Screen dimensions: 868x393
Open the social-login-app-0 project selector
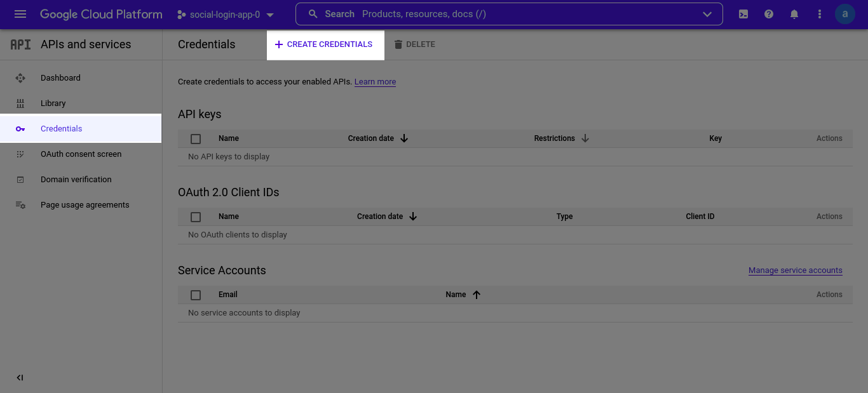[226, 15]
